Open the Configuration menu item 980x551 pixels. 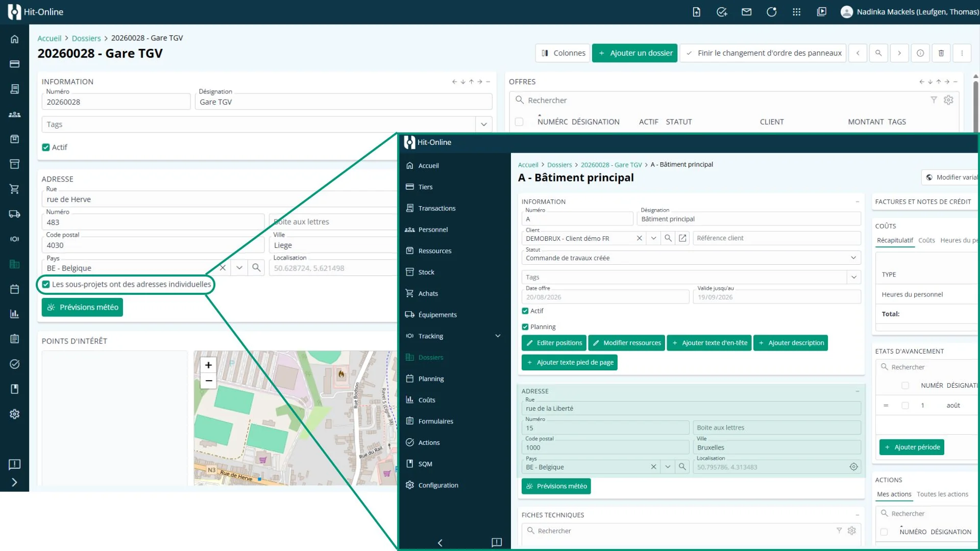tap(438, 485)
